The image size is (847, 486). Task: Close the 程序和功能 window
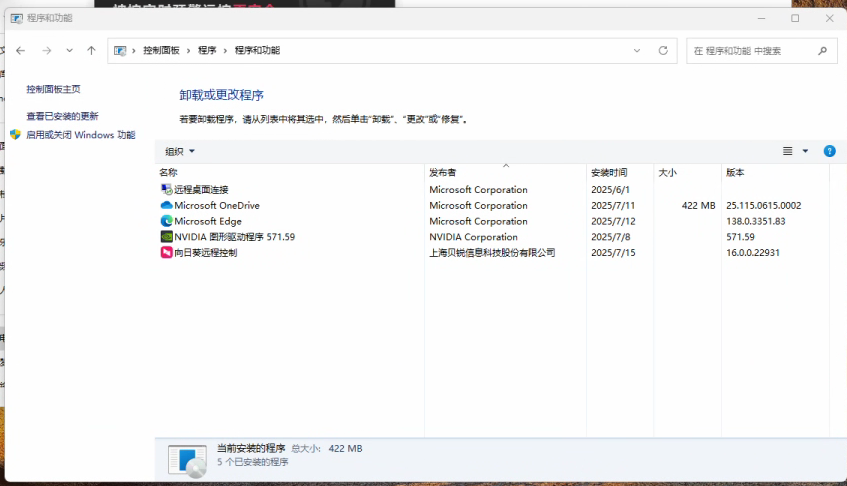pyautogui.click(x=830, y=18)
